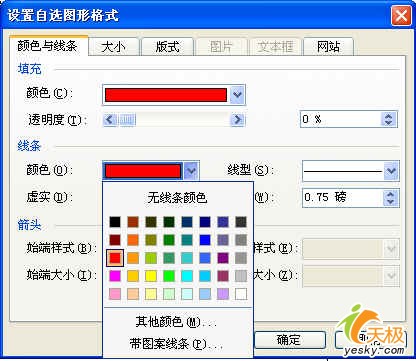Decrease line weight with down spinner
The width and height of the screenshot is (416, 361).
pyautogui.click(x=390, y=202)
